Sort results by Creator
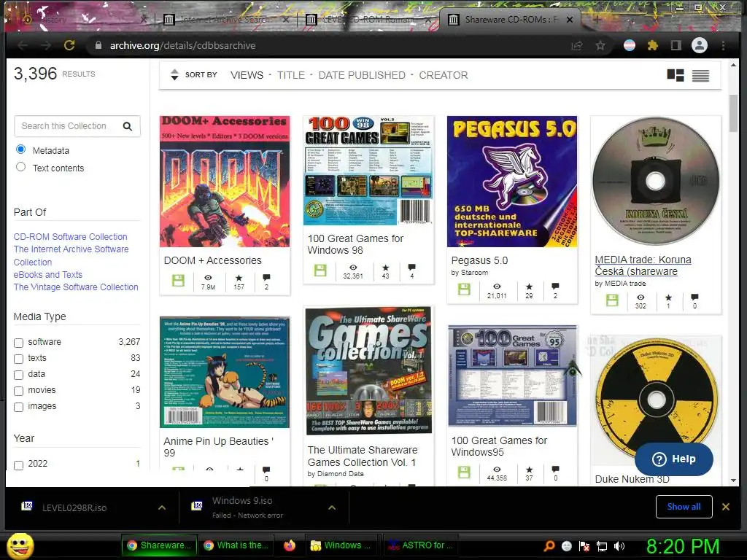 click(x=444, y=75)
